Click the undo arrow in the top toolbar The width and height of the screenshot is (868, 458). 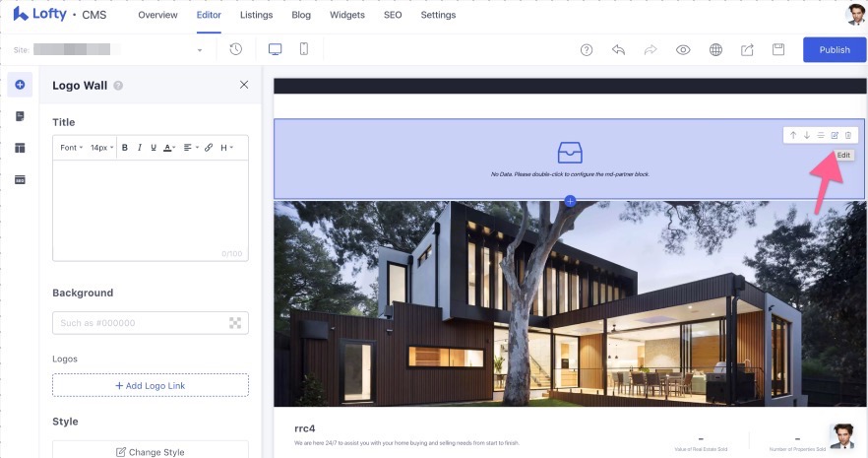click(x=618, y=49)
